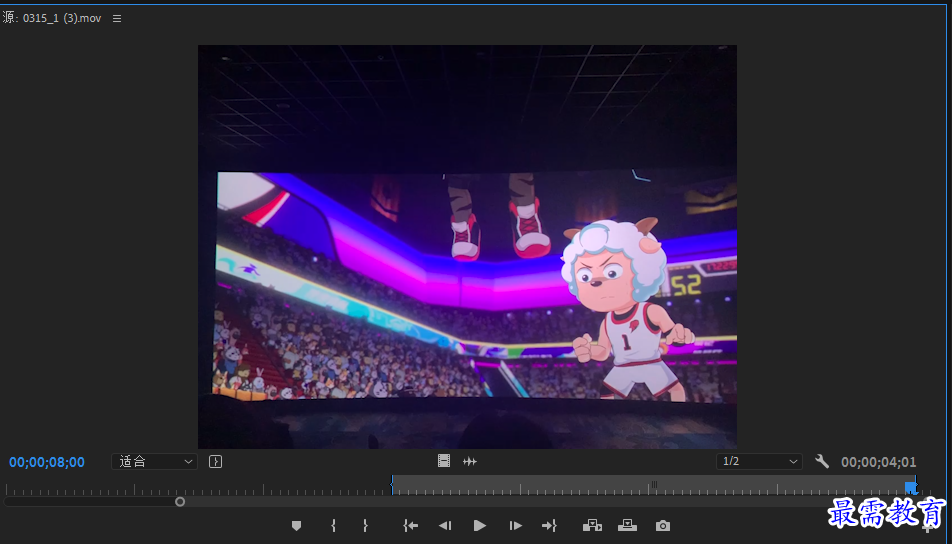
Task: Click the blue playhead on time ruler
Action: 910,487
